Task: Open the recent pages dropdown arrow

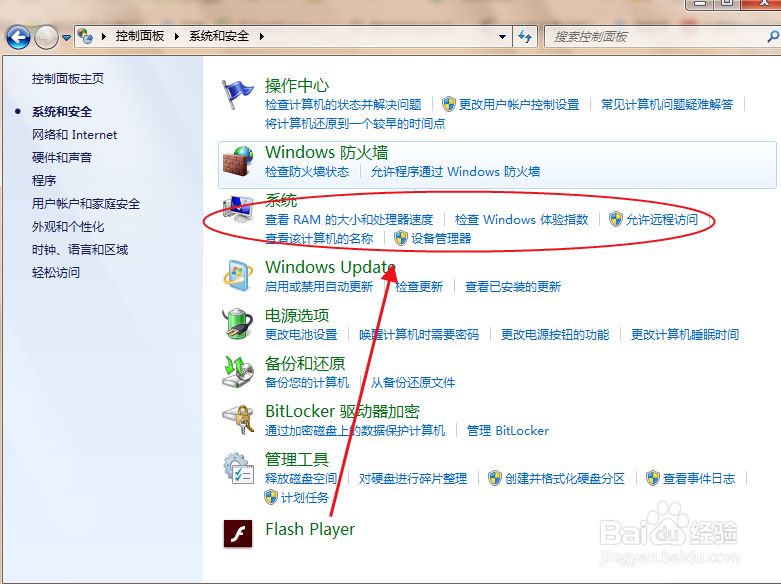Action: coord(66,38)
